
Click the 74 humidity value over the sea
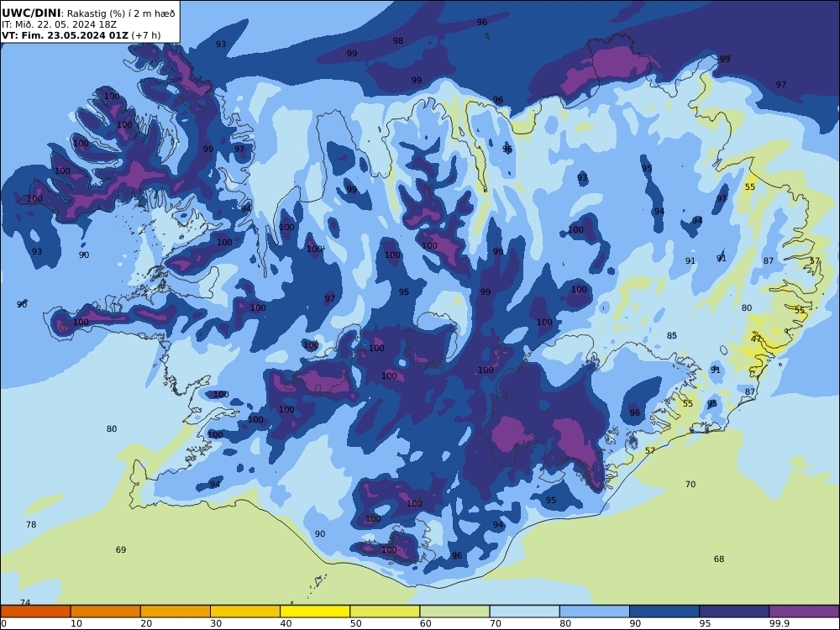pyautogui.click(x=25, y=602)
